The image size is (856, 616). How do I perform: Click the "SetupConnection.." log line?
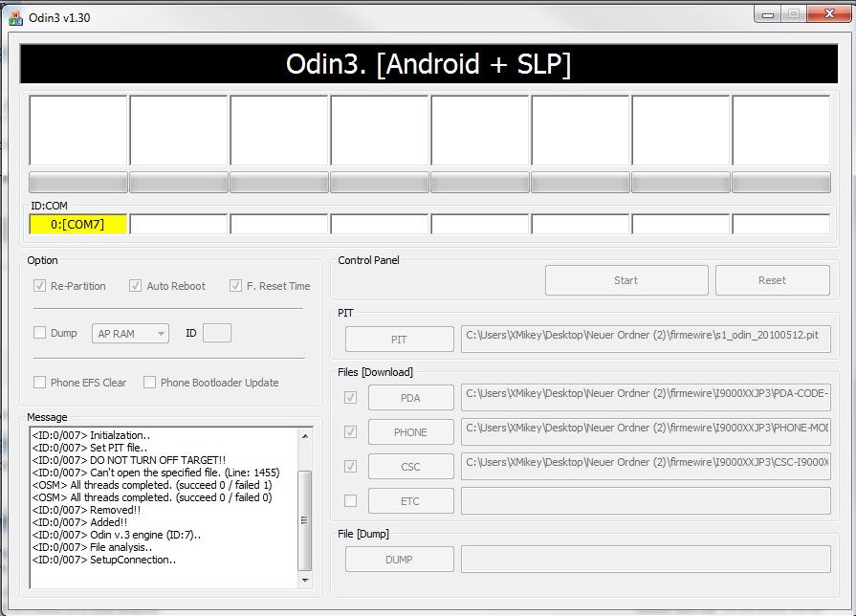pyautogui.click(x=103, y=560)
